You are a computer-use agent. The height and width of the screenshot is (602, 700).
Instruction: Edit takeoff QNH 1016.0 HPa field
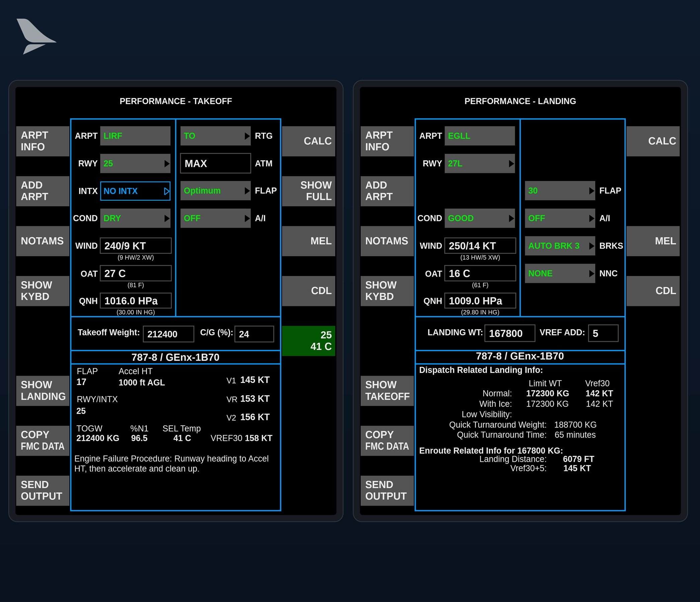pos(136,301)
